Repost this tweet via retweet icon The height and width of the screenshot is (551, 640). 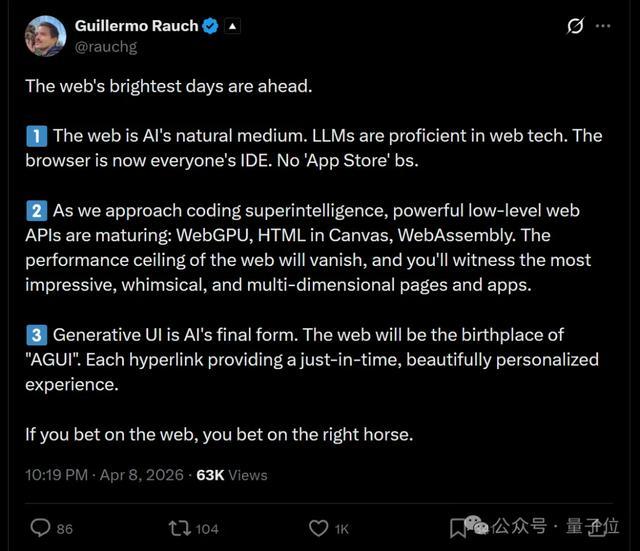pyautogui.click(x=179, y=527)
